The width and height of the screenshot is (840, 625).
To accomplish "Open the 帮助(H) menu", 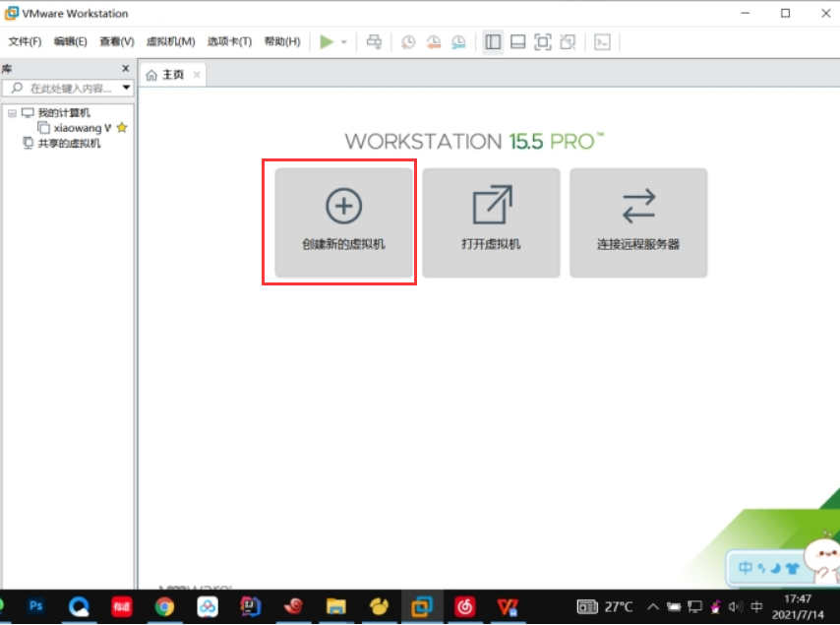I will (282, 41).
